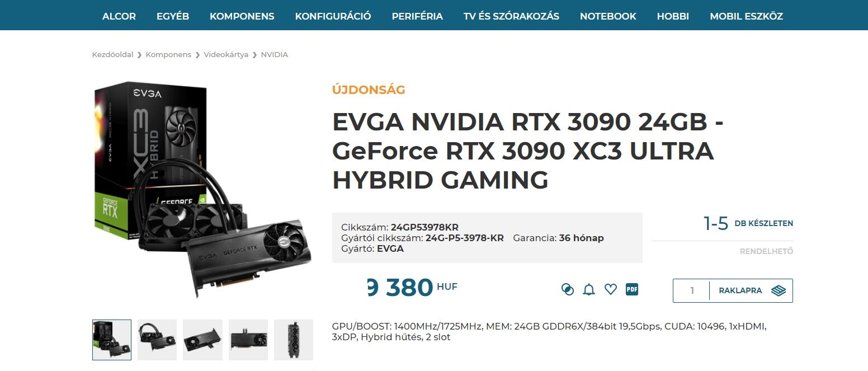Select the fifth bracket view thumbnail
This screenshot has height=371, width=868.
point(294,340)
